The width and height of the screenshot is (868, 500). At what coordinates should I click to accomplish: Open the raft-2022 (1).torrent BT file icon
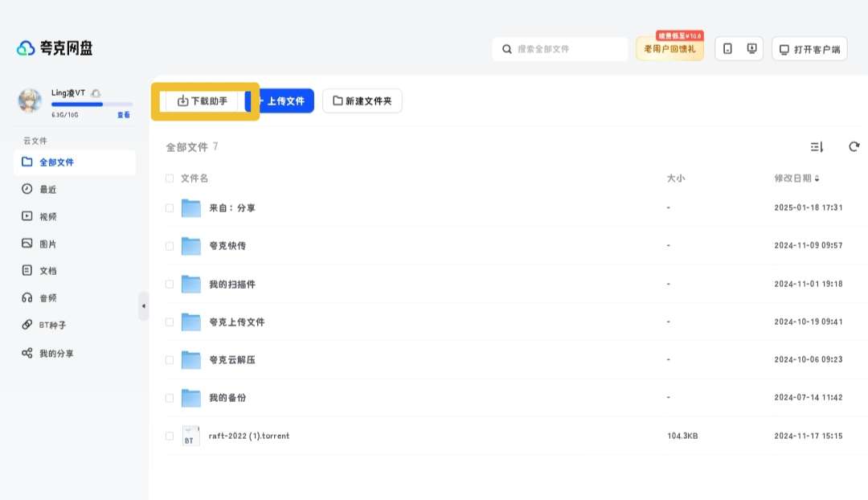pos(190,436)
